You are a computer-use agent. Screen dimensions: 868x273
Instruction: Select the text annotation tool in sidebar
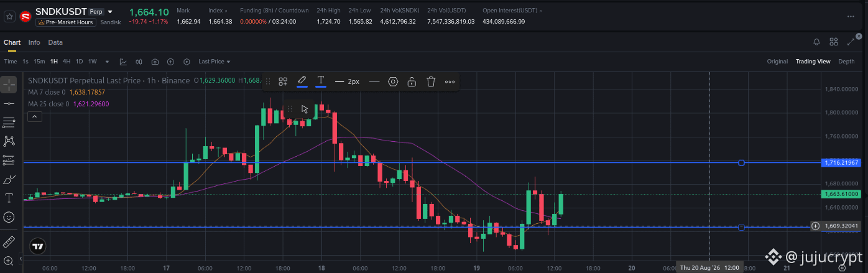[9, 198]
